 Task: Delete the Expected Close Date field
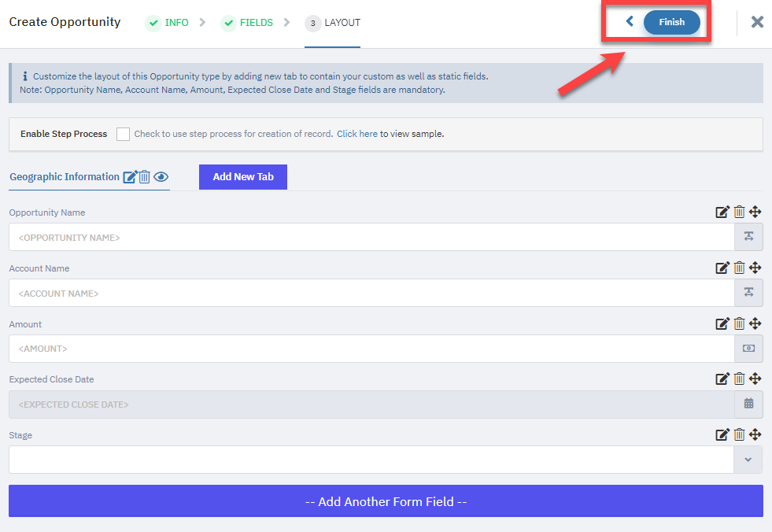(x=739, y=379)
